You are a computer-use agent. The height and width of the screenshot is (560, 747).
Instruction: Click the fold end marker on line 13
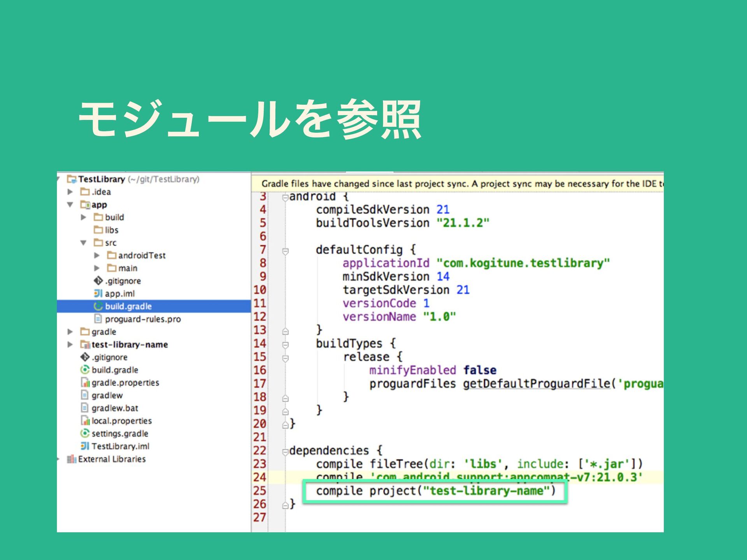[x=285, y=331]
